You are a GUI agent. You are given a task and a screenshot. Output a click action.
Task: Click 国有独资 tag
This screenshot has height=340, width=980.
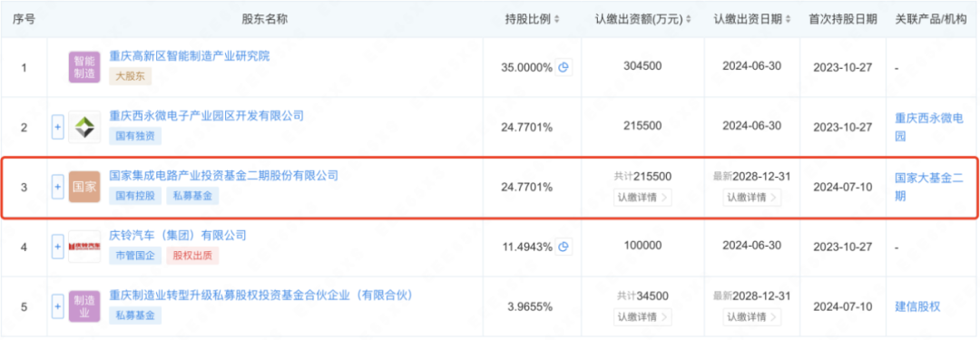tap(135, 136)
